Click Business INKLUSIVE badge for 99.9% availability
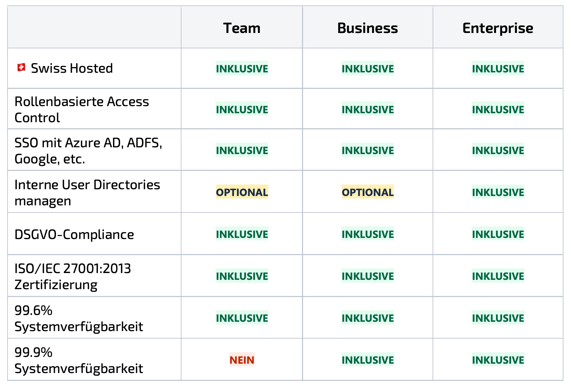Viewport: 571px width, 392px height. point(368,360)
